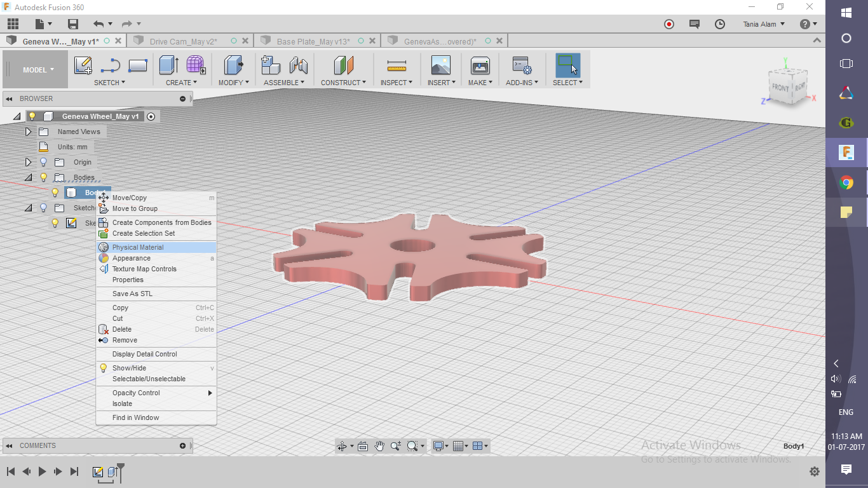
Task: Expand the Origin folder
Action: (x=28, y=162)
